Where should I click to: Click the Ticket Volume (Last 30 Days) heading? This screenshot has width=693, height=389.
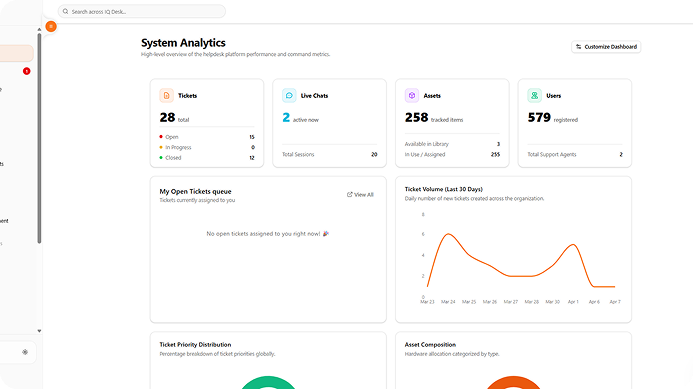click(x=443, y=189)
